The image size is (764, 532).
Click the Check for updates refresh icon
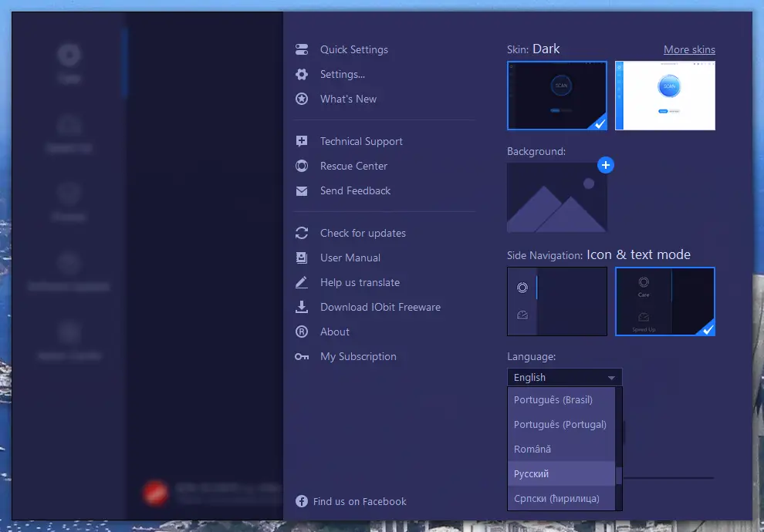[x=302, y=233]
